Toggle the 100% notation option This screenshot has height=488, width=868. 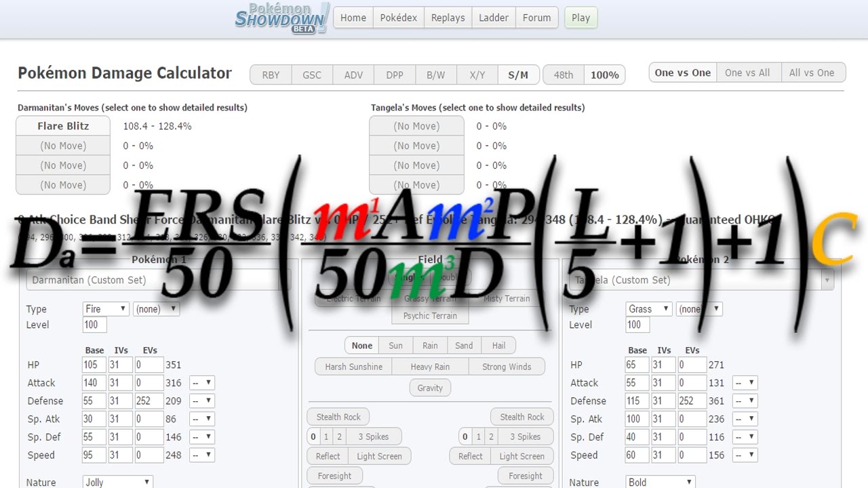coord(605,75)
